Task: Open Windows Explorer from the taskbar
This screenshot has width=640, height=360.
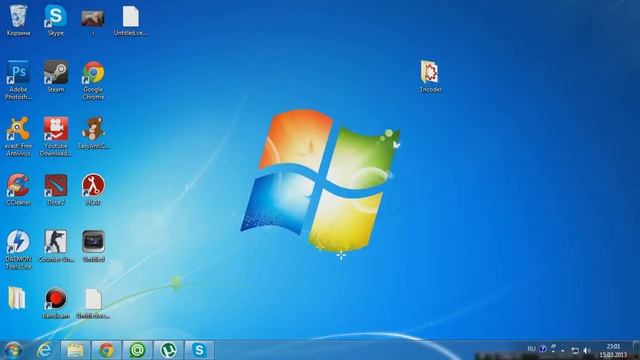Action: pos(75,350)
